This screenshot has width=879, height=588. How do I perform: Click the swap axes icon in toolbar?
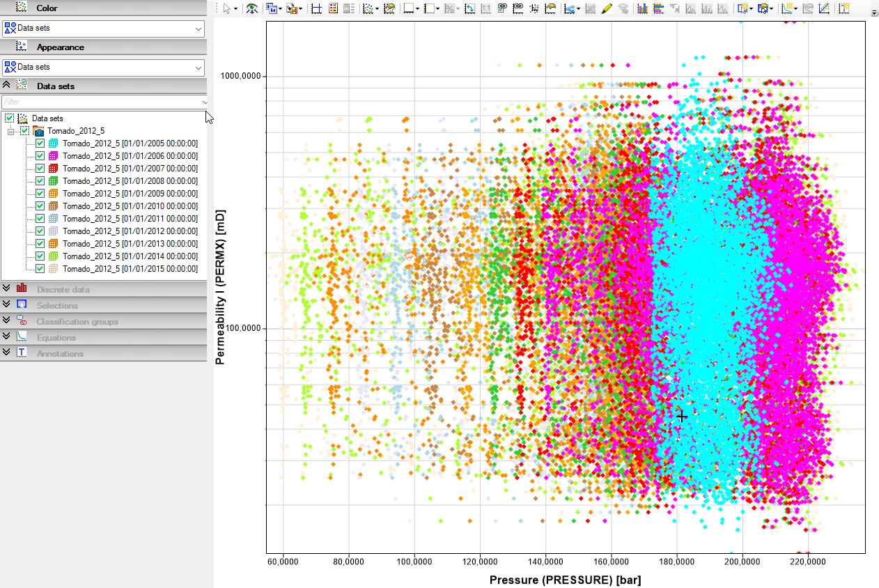(469, 8)
